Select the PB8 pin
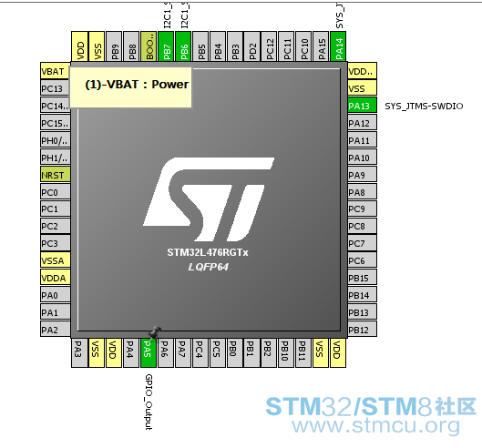This screenshot has width=482, height=448. [131, 46]
